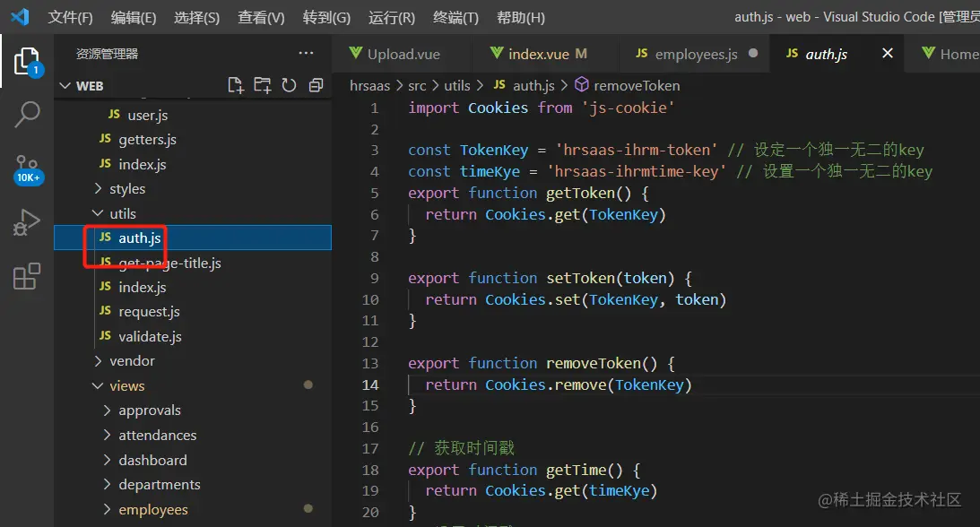Click hrsaas in the breadcrumb
The image size is (980, 527).
pos(369,85)
